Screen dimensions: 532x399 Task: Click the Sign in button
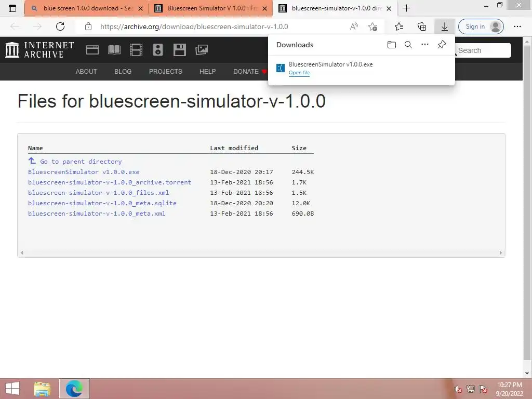[481, 26]
